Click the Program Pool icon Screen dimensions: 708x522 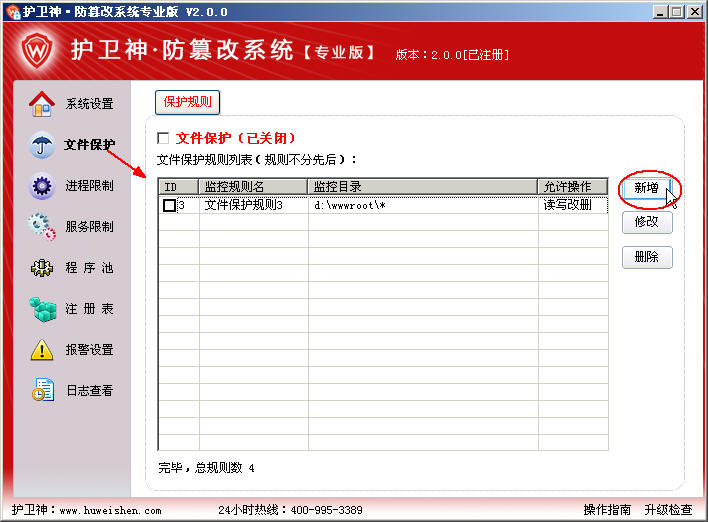41,268
